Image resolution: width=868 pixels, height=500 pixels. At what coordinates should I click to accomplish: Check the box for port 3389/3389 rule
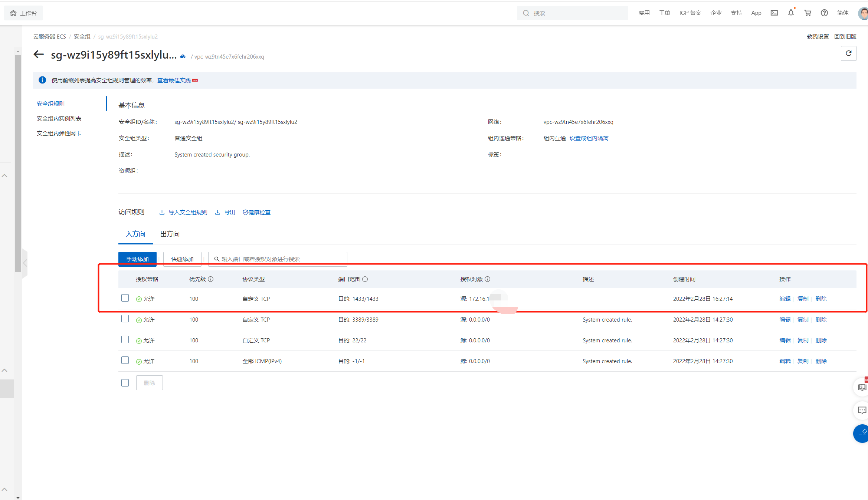tap(125, 319)
